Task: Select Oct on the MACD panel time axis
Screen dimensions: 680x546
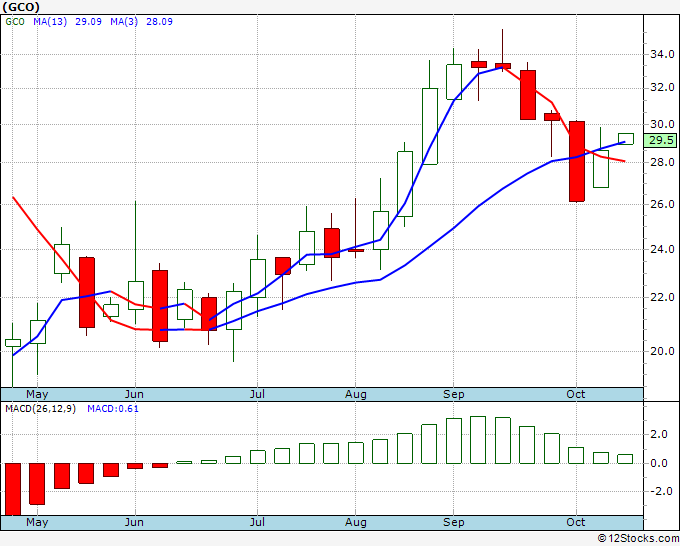Action: [x=575, y=522]
